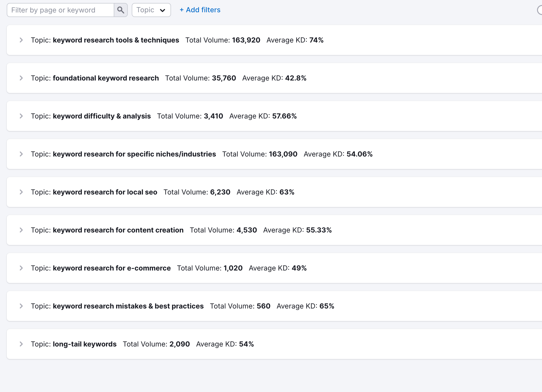Viewport: 542px width, 392px height.
Task: Click the Total Volume value for local seo
Action: pyautogui.click(x=220, y=192)
